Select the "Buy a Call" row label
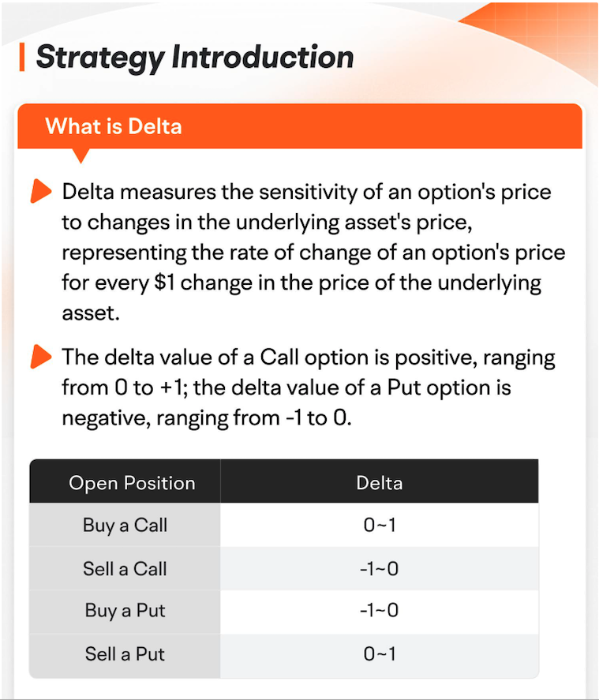 pos(125,526)
